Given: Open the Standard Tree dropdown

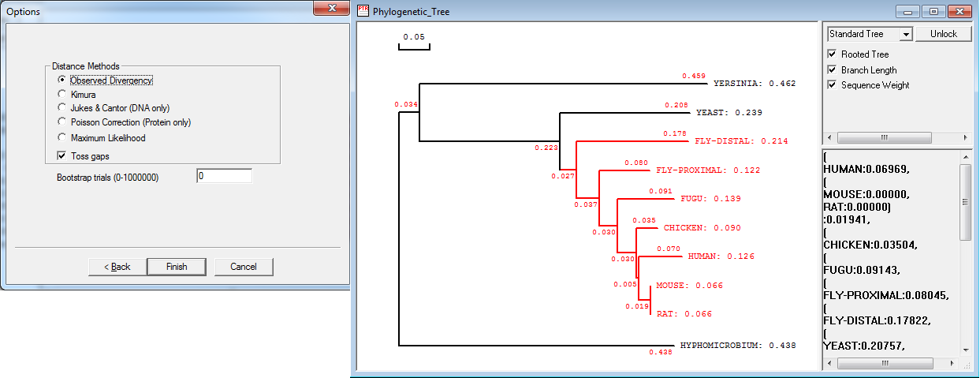Looking at the screenshot, I should click(906, 34).
